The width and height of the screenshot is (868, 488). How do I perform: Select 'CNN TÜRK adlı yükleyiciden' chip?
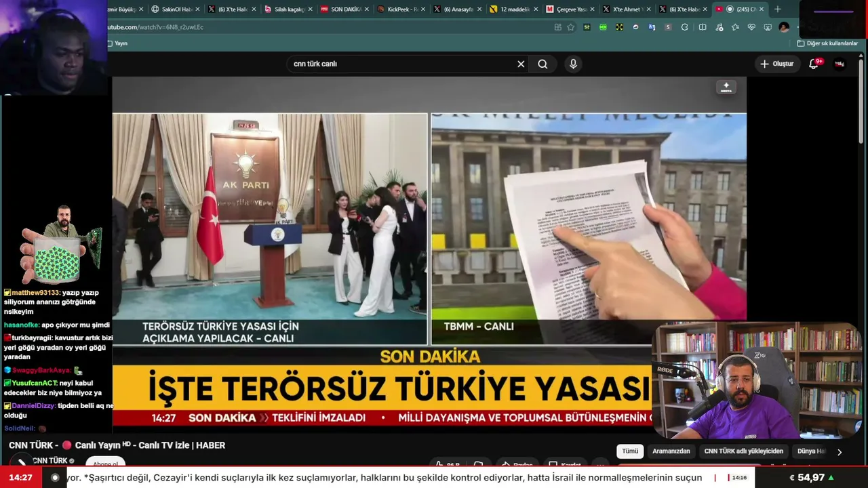coord(744,451)
